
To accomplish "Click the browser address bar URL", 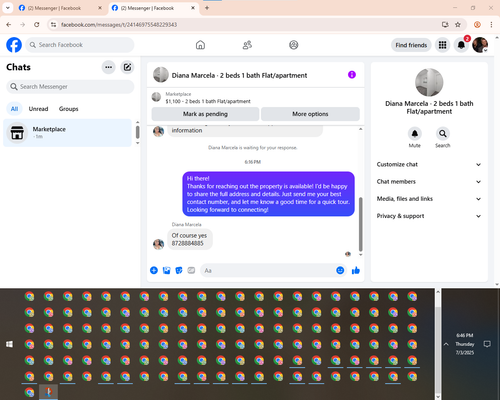I will pyautogui.click(x=119, y=25).
